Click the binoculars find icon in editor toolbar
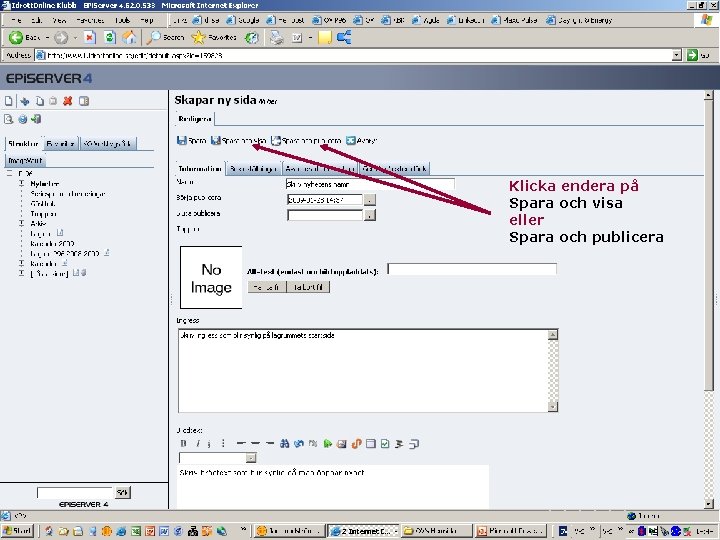 [x=285, y=444]
